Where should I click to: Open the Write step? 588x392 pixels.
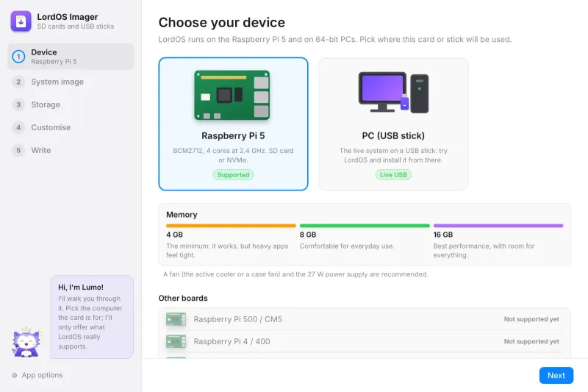click(x=71, y=151)
